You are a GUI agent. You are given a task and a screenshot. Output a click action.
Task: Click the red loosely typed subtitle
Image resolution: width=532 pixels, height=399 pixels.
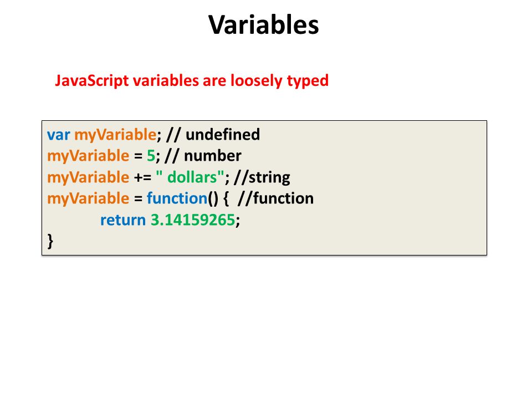[x=192, y=81]
